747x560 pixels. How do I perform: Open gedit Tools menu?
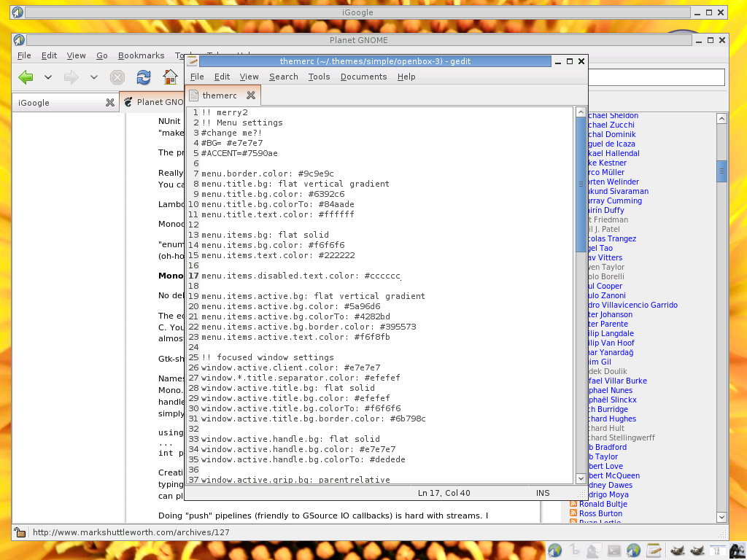click(319, 77)
